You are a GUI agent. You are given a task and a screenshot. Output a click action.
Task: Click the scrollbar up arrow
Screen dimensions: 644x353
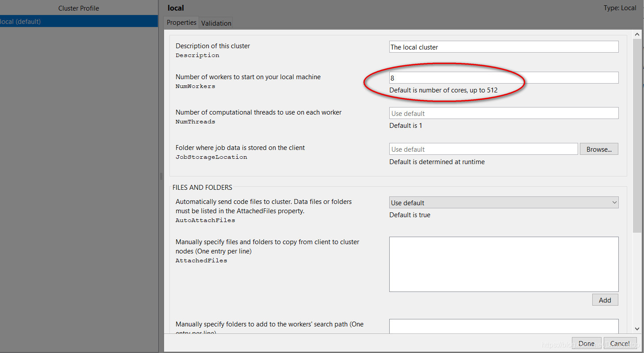637,34
